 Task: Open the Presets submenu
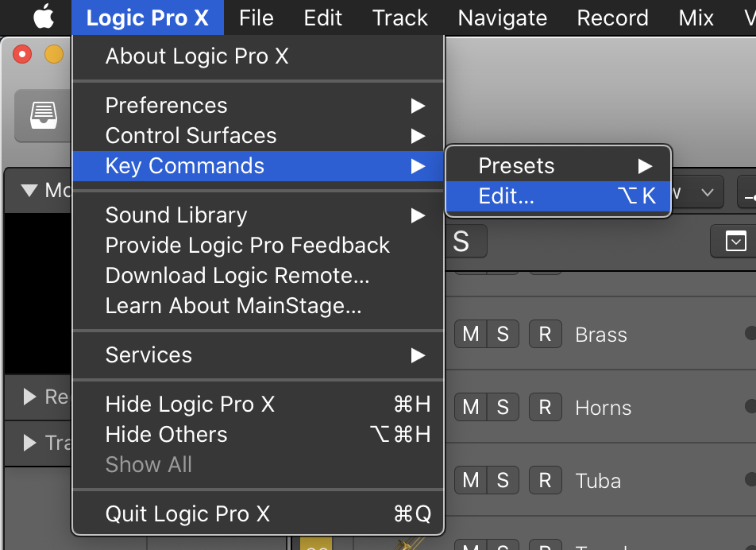558,166
